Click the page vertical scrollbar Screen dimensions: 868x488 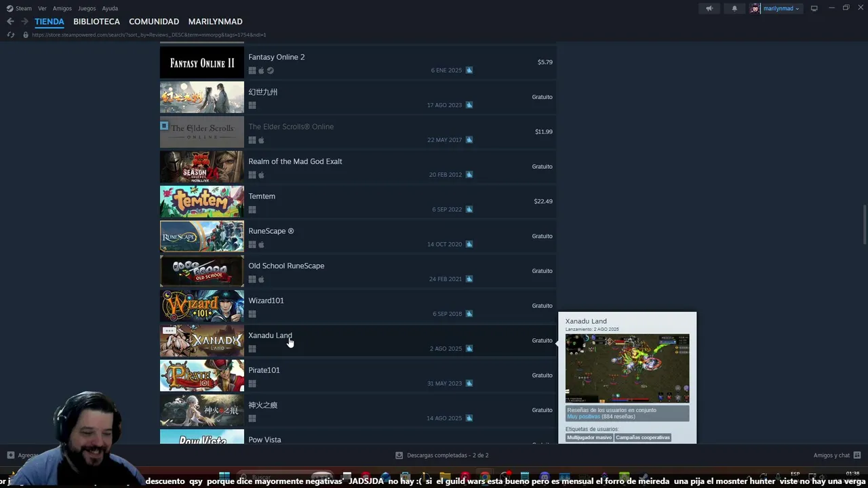click(864, 224)
